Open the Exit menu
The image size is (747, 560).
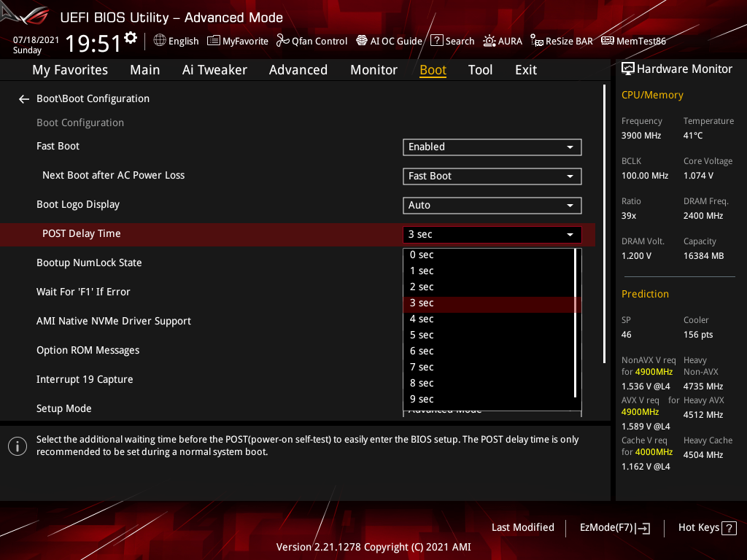pos(525,70)
